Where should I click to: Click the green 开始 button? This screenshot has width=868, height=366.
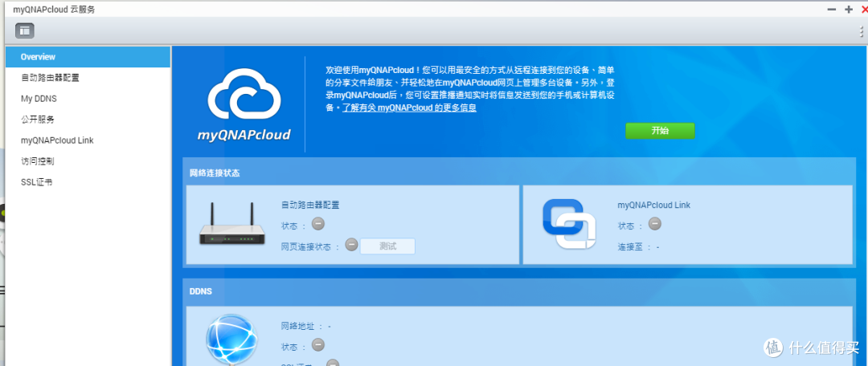tap(660, 131)
